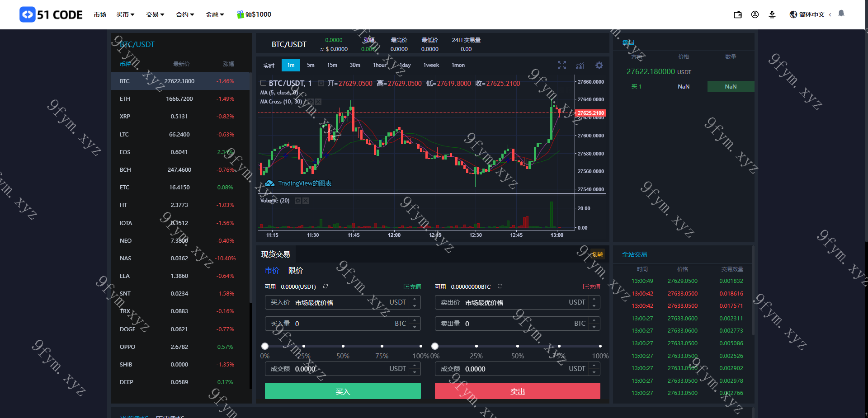This screenshot has width=868, height=418.
Task: Open the 合约 dropdown menu
Action: (185, 14)
